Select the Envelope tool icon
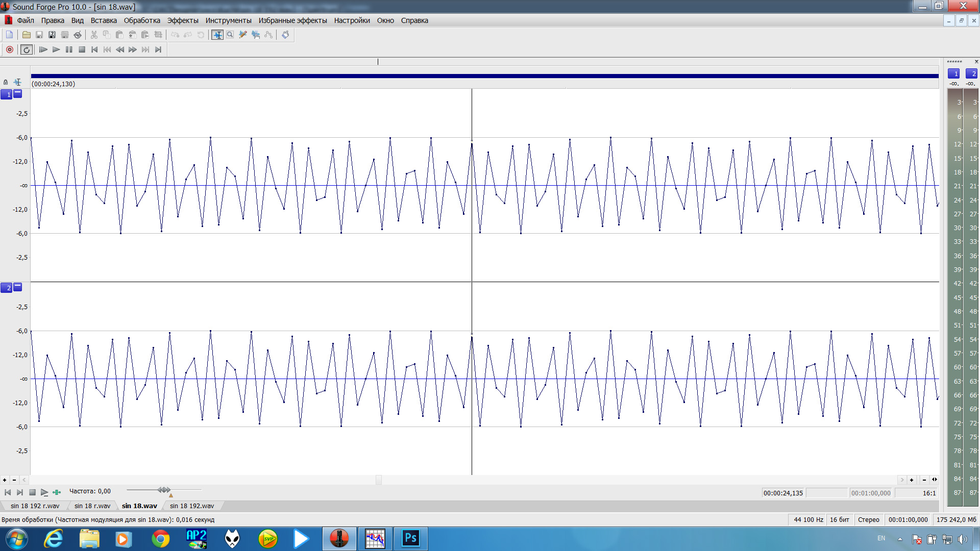Image resolution: width=980 pixels, height=551 pixels. 268,35
